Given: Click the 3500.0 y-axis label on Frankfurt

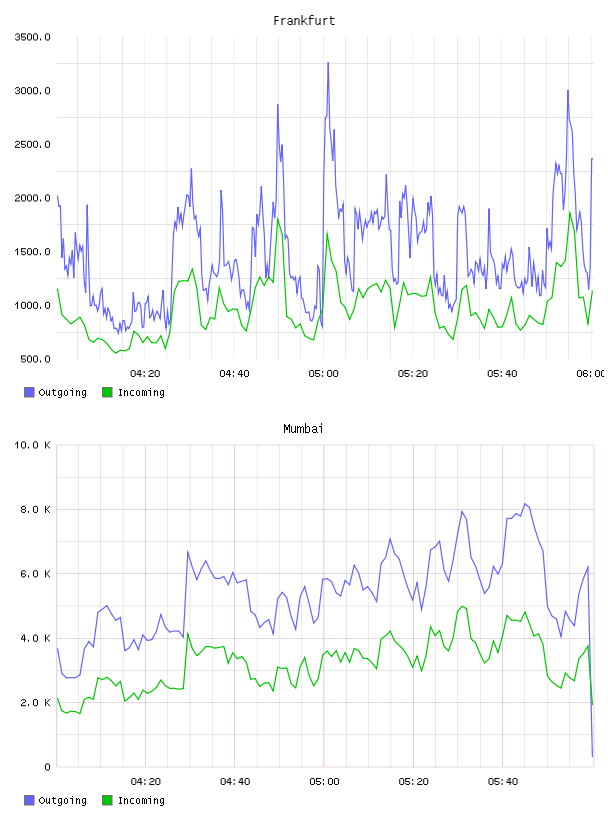Looking at the screenshot, I should click(32, 37).
